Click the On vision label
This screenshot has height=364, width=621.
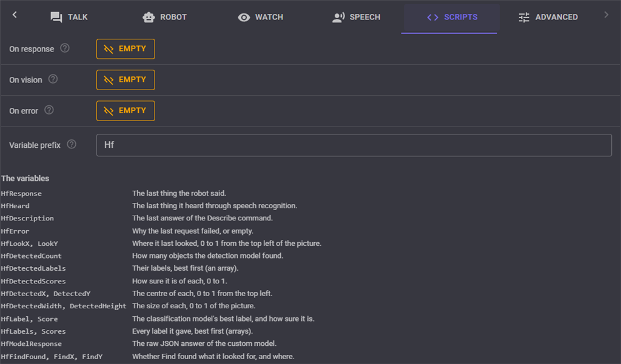coord(25,80)
